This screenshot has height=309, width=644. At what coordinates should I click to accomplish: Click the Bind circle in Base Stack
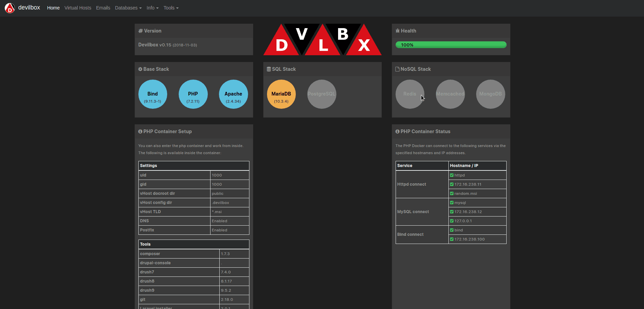coord(153,94)
